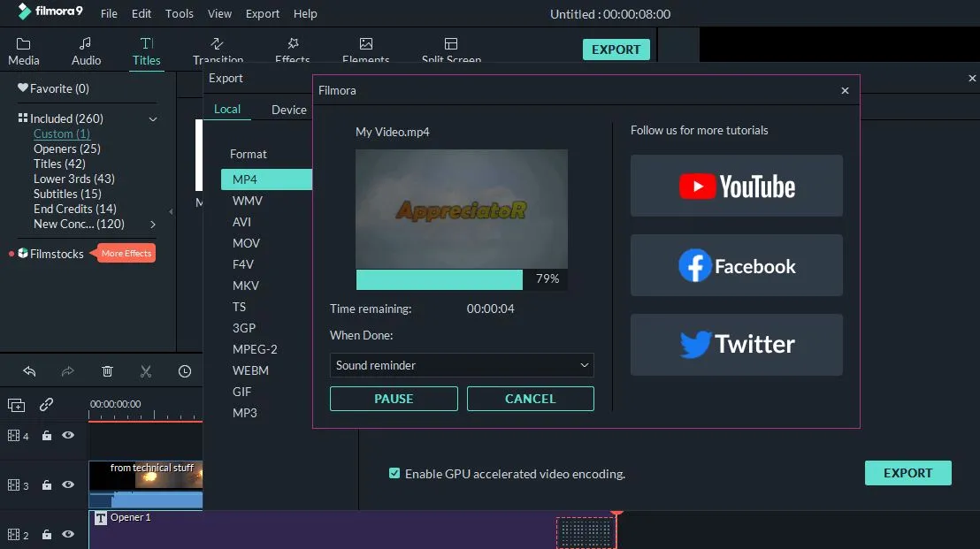This screenshot has height=549, width=980.
Task: Toggle the auto-ripple link icon
Action: point(46,405)
